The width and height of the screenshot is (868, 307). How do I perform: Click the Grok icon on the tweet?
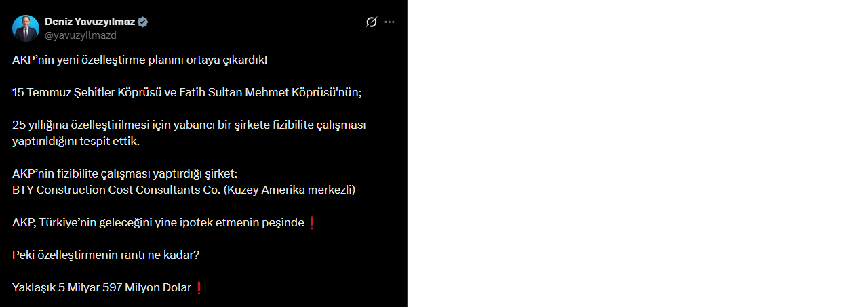(371, 22)
